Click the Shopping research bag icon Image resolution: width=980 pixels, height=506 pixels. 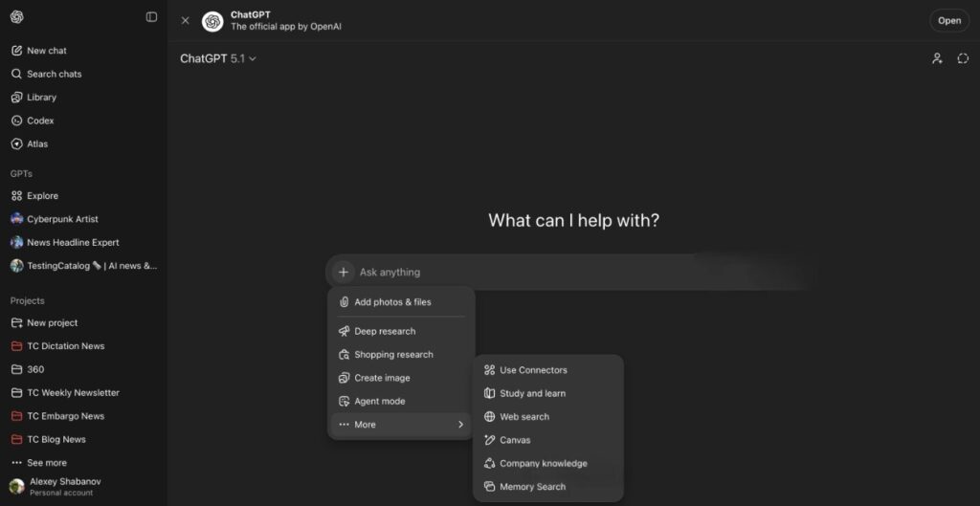pyautogui.click(x=344, y=355)
